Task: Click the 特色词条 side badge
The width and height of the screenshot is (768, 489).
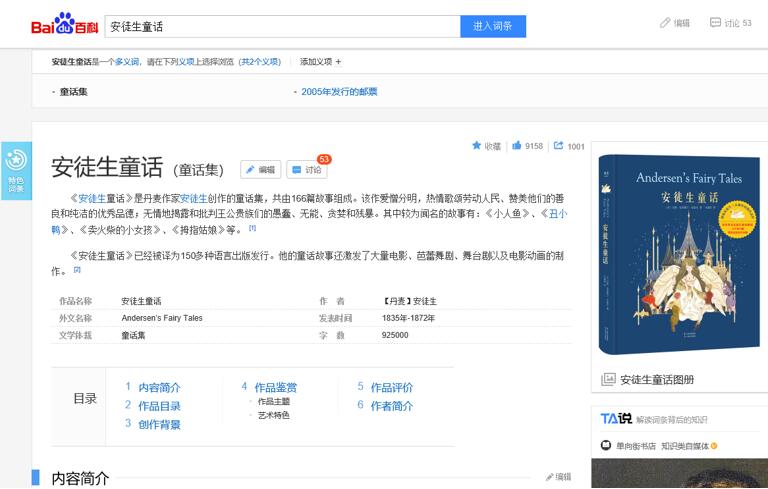Action: pyautogui.click(x=16, y=171)
